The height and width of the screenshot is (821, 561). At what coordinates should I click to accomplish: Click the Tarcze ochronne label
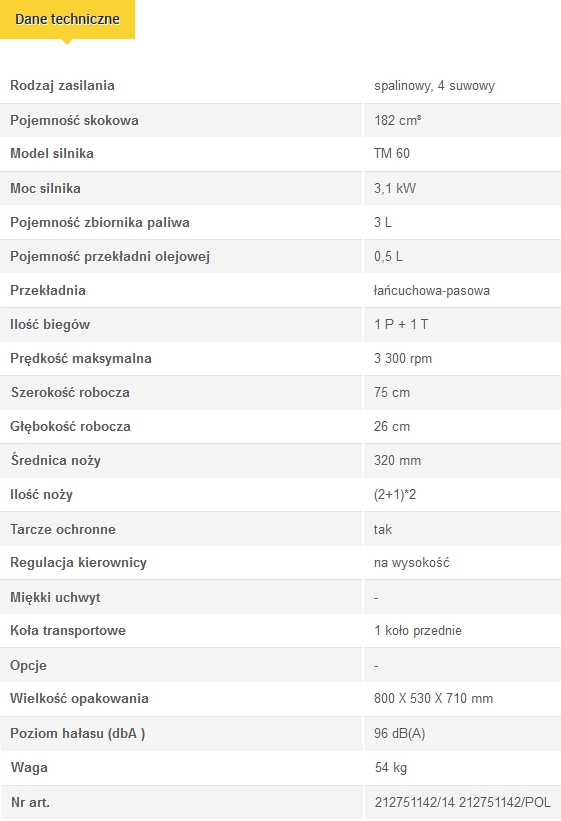(x=63, y=529)
